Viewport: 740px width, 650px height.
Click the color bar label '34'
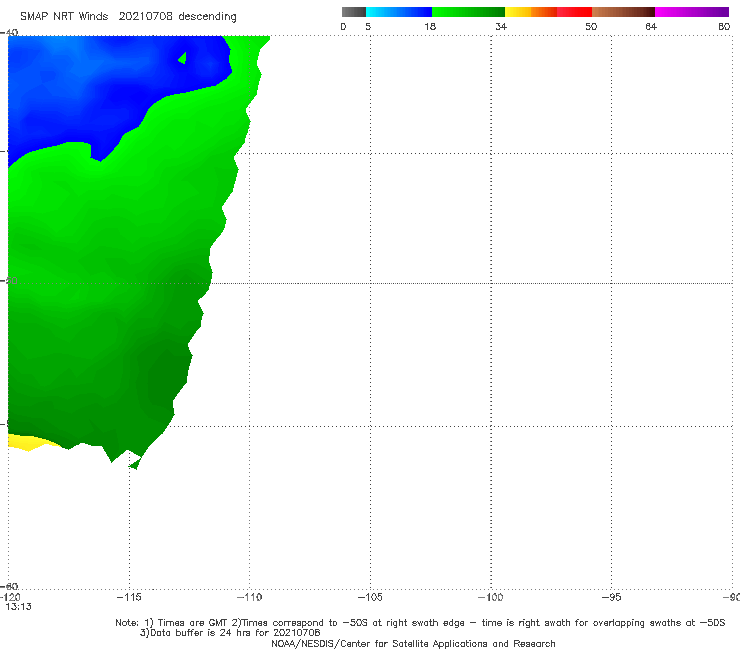(501, 27)
